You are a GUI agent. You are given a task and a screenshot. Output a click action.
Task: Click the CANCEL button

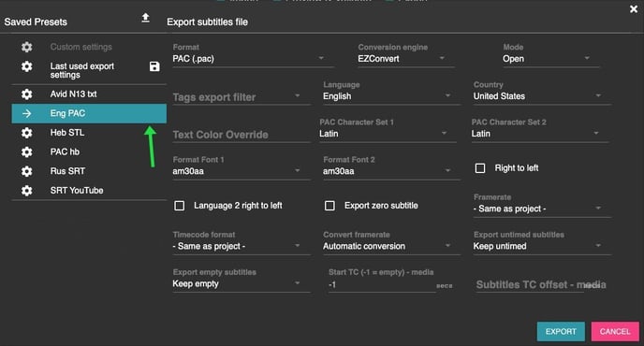point(615,332)
